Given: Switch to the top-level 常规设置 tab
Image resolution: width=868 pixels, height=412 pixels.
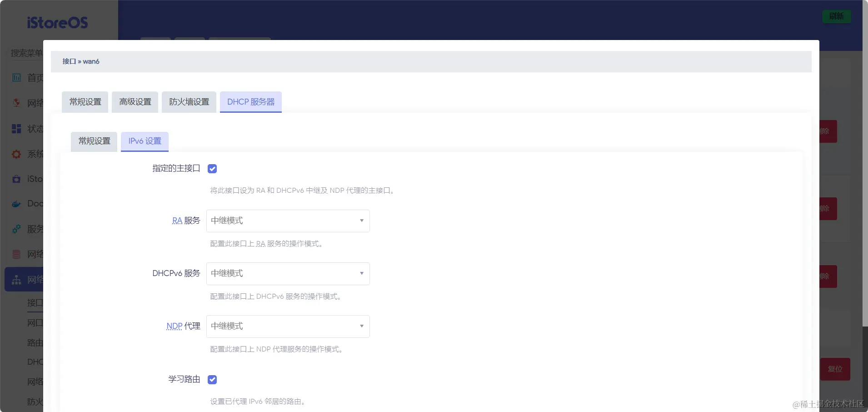Looking at the screenshot, I should (85, 102).
